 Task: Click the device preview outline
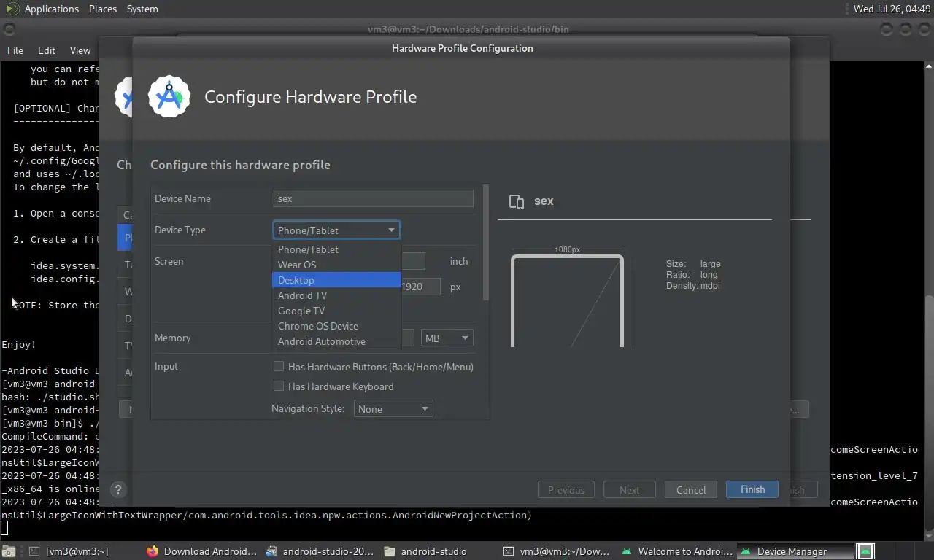(567, 300)
